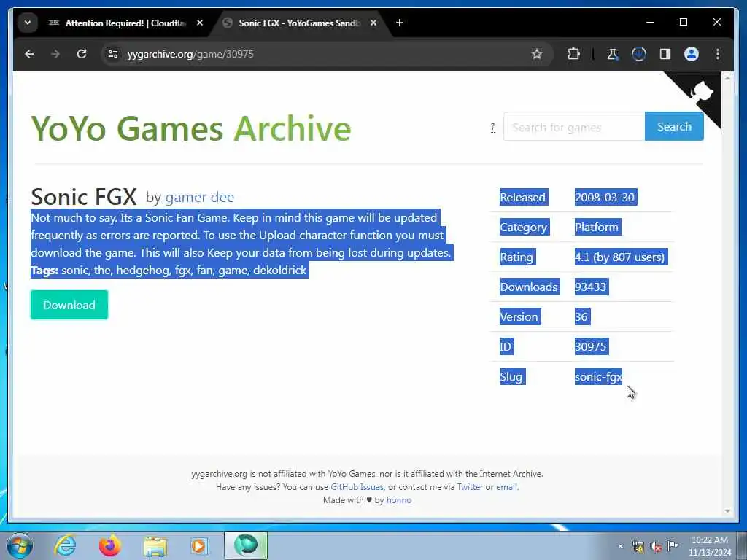The width and height of the screenshot is (747, 560).
Task: Click the slug value sonic-fgx
Action: click(598, 377)
